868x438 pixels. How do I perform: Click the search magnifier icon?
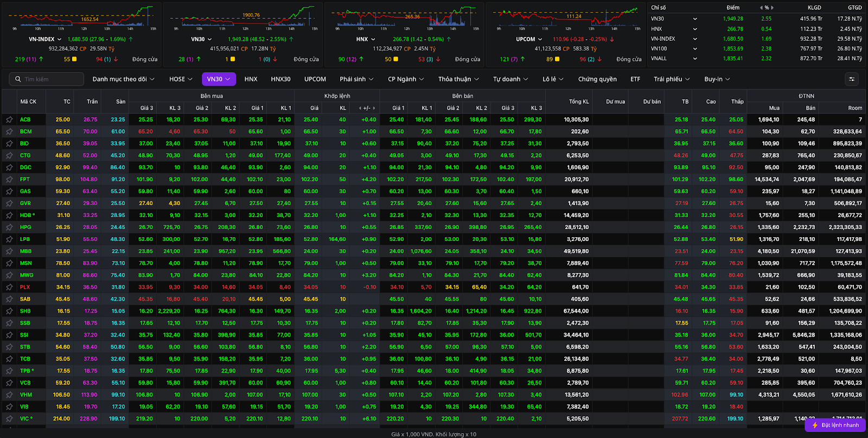(18, 79)
